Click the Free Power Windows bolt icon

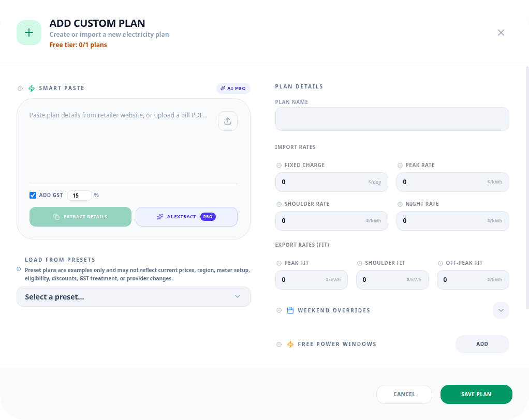[290, 344]
